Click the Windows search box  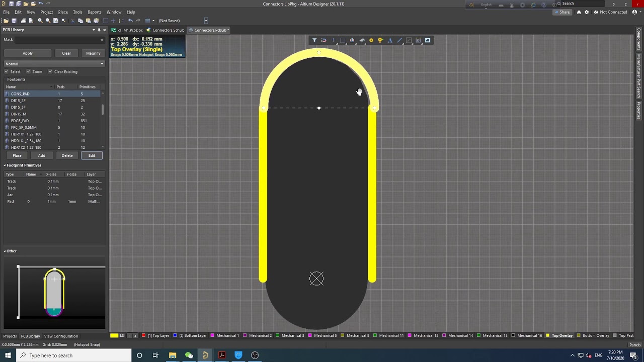pyautogui.click(x=74, y=355)
